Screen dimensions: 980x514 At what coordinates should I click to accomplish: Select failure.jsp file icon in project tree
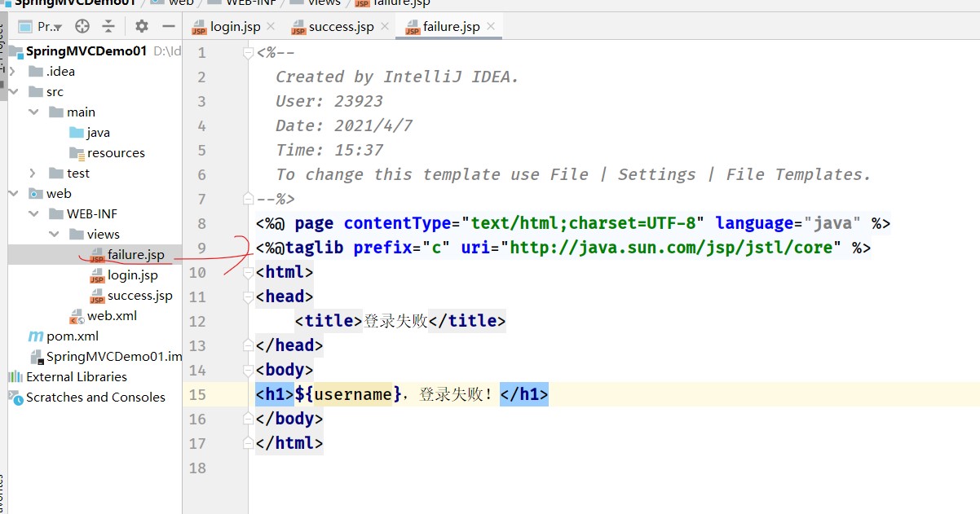point(97,255)
